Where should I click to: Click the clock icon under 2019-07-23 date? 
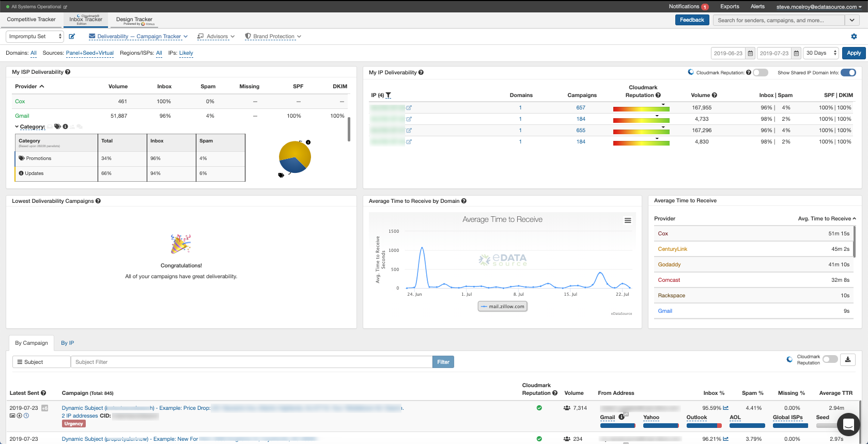(x=26, y=416)
